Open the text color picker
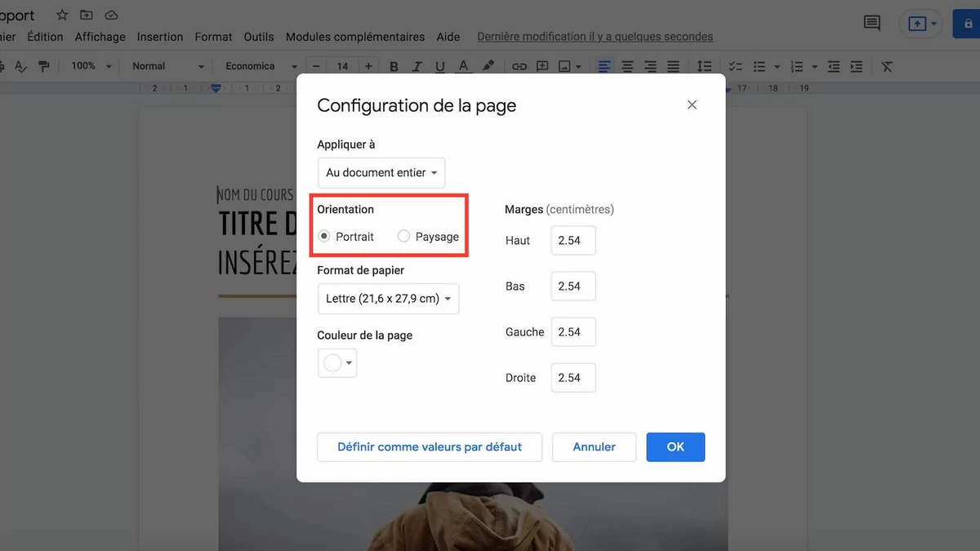 (x=463, y=66)
